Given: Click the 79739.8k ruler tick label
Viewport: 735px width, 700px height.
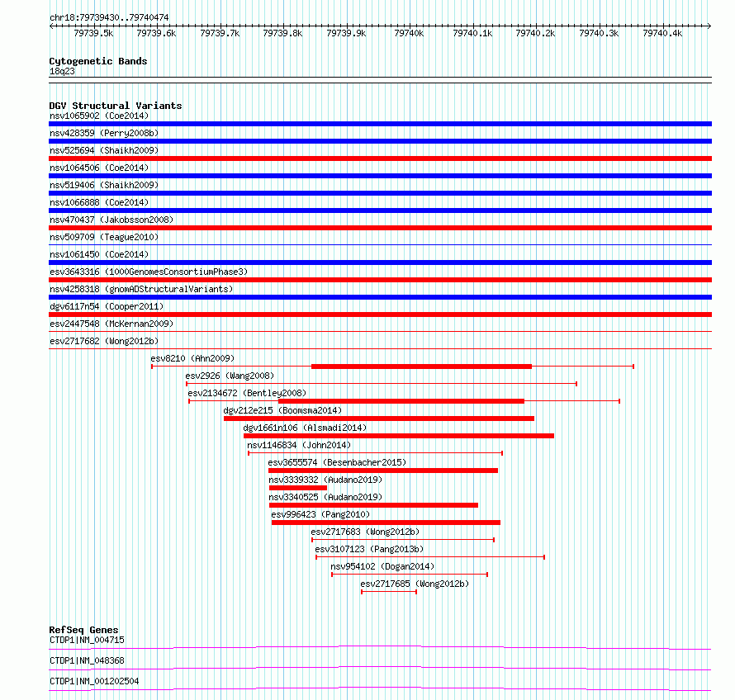Looking at the screenshot, I should pos(282,33).
